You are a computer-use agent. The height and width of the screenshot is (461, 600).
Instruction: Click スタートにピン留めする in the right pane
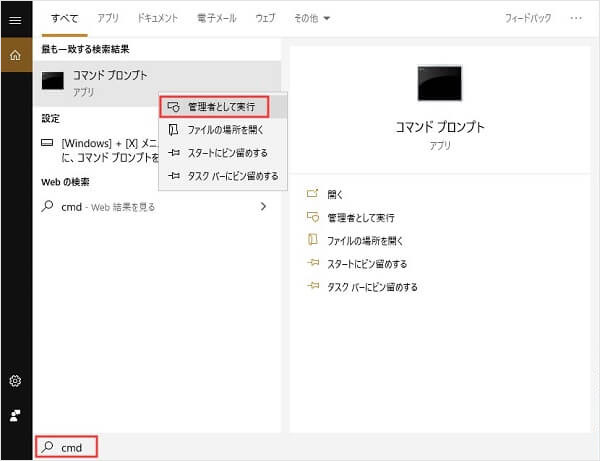[x=367, y=264]
